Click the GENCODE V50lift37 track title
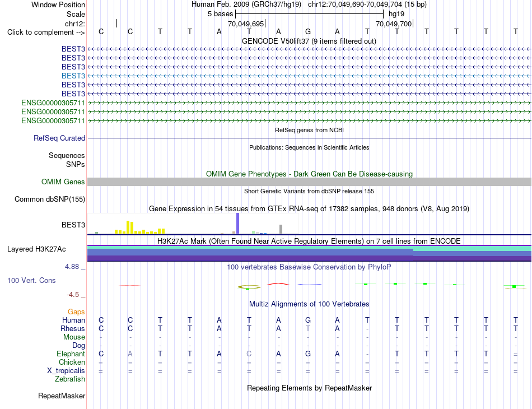This screenshot has width=532, height=409. click(309, 41)
